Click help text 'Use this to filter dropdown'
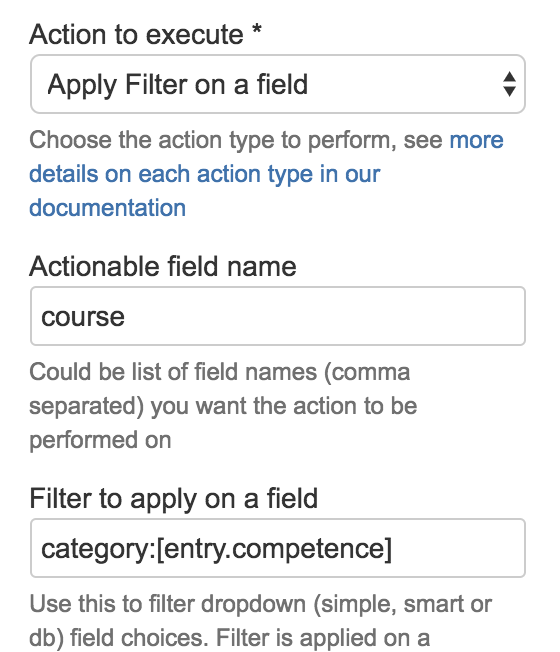Image resolution: width=560 pixels, height=652 pixels. 167,604
